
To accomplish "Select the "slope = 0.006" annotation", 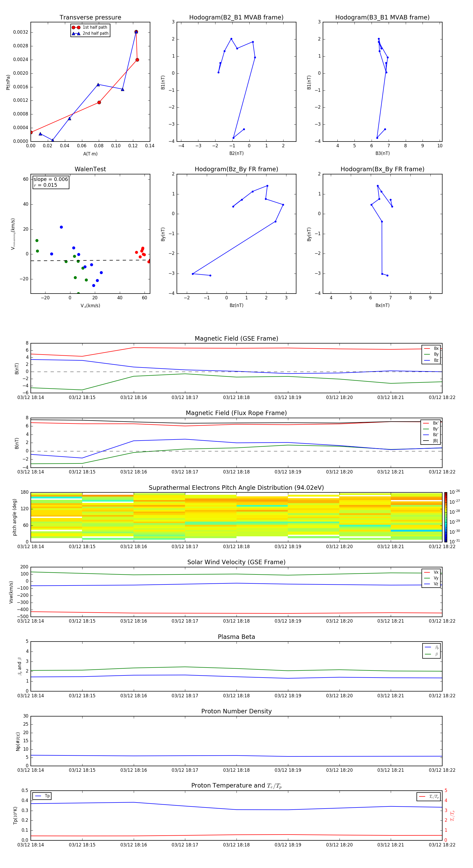I will pos(51,179).
